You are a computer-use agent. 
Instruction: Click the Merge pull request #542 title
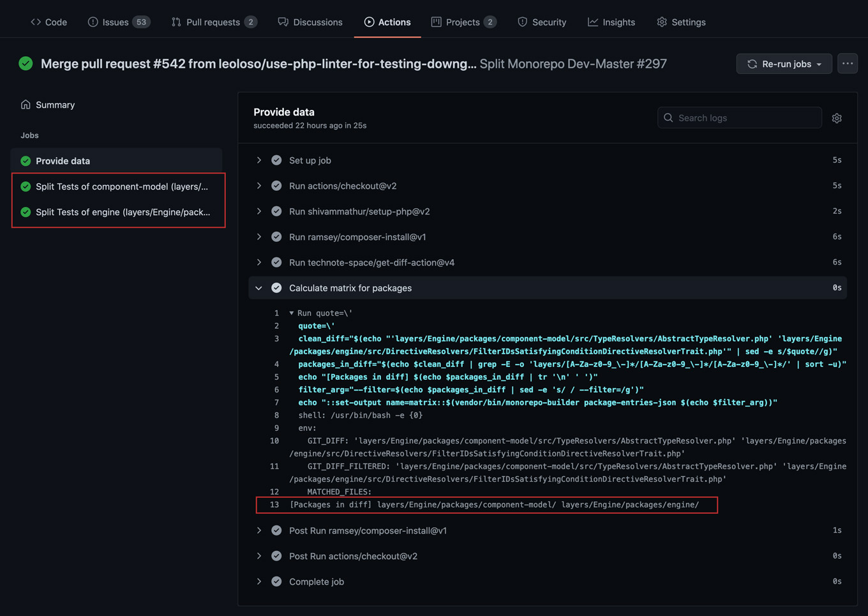tap(258, 64)
